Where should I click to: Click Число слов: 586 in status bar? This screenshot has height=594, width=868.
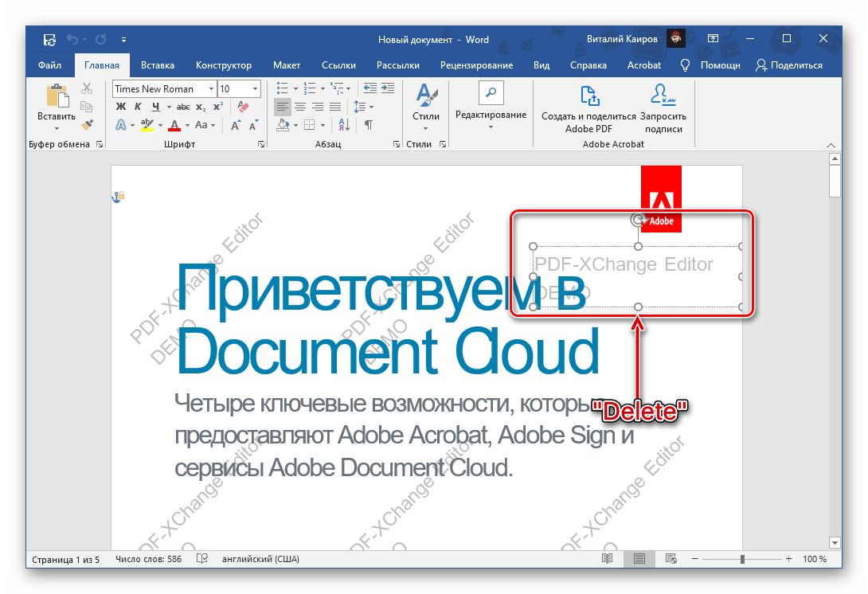pos(148,559)
